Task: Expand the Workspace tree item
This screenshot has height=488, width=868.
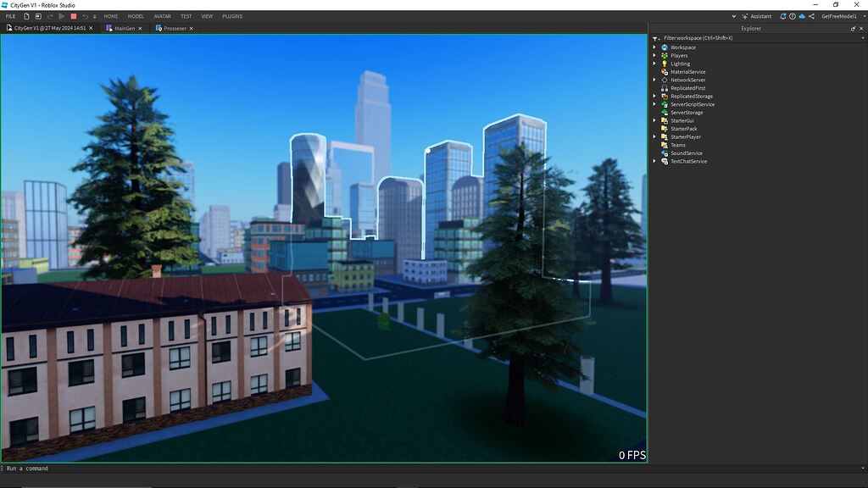Action: coord(653,47)
